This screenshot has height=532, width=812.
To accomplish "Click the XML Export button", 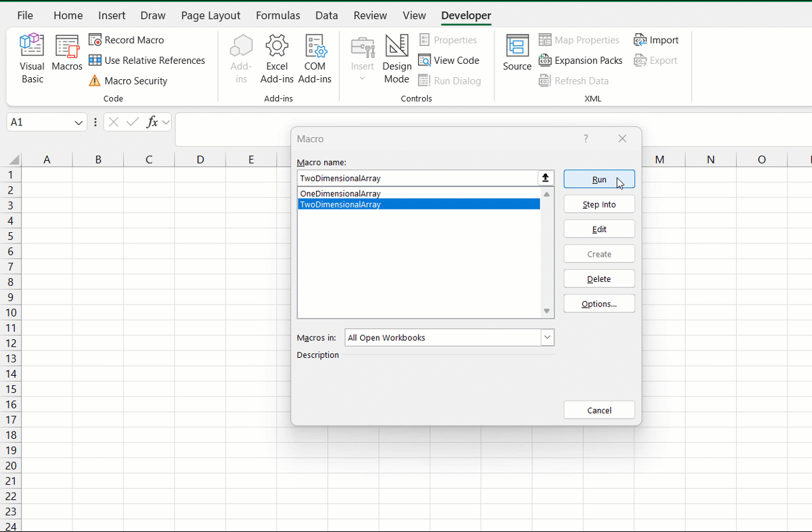I will coord(656,61).
